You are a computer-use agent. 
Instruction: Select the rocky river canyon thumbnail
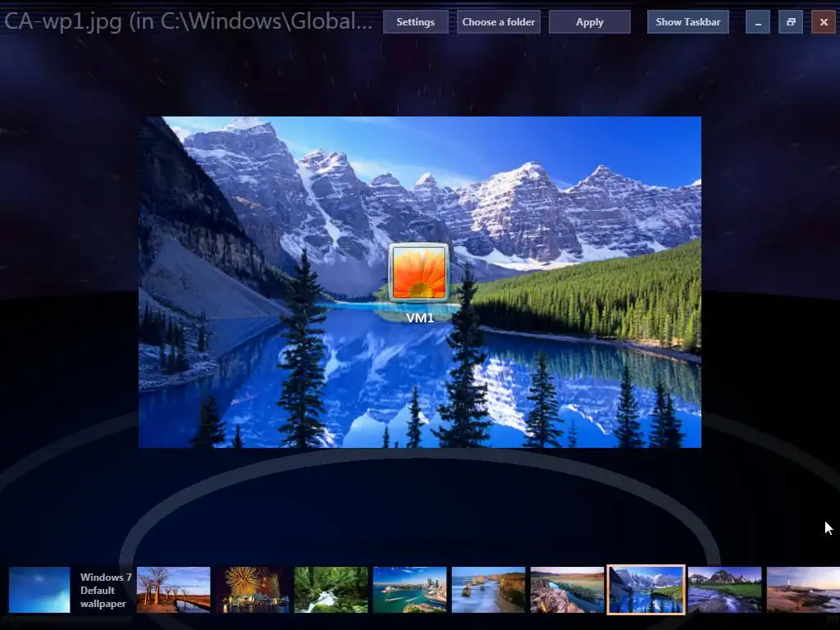click(568, 590)
